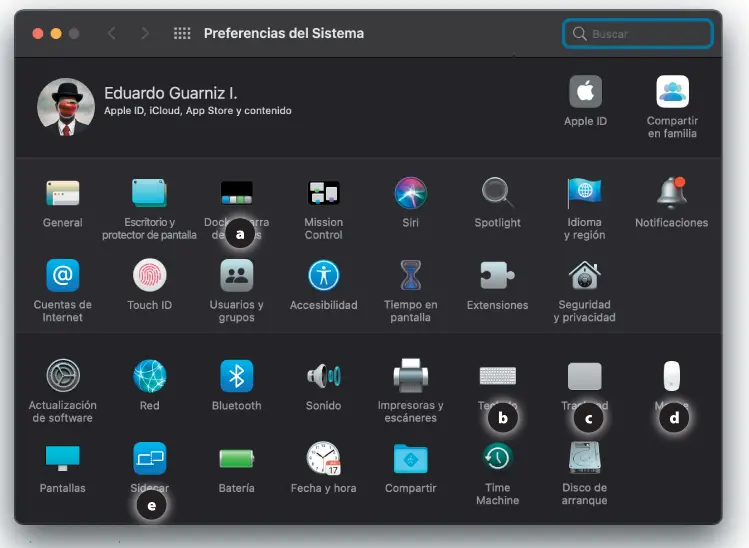Open the Extensiones pane

(497, 275)
